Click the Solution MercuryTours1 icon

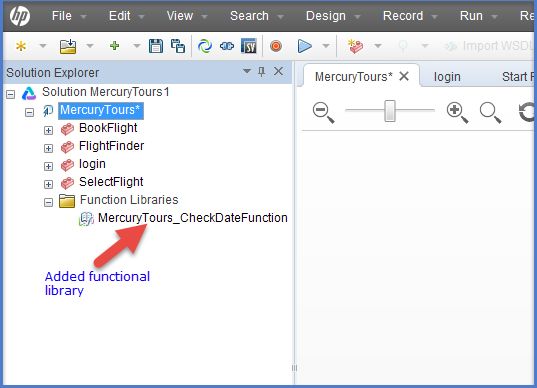(29, 93)
